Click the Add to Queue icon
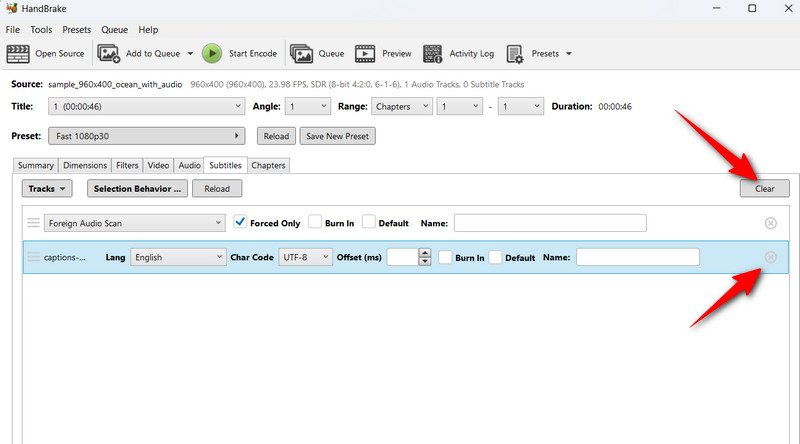 pos(109,53)
